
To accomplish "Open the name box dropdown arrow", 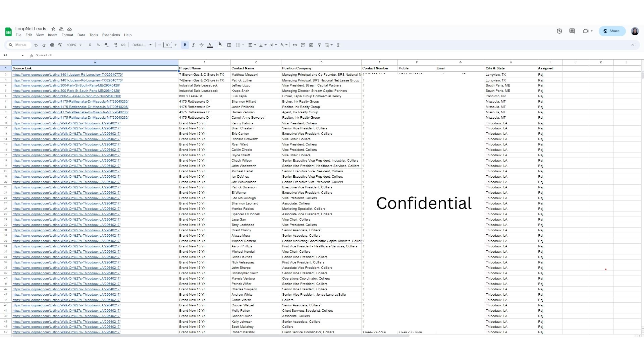I will pos(22,55).
